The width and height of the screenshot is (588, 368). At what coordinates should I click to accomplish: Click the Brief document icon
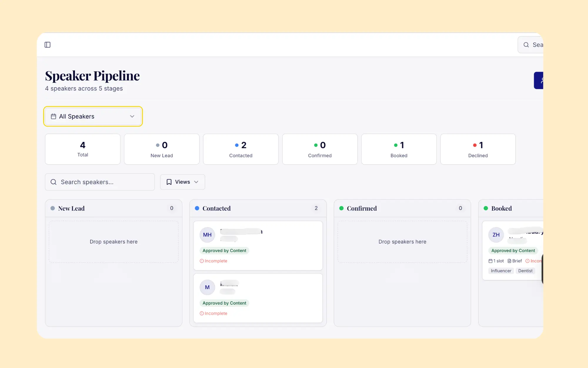pos(510,261)
